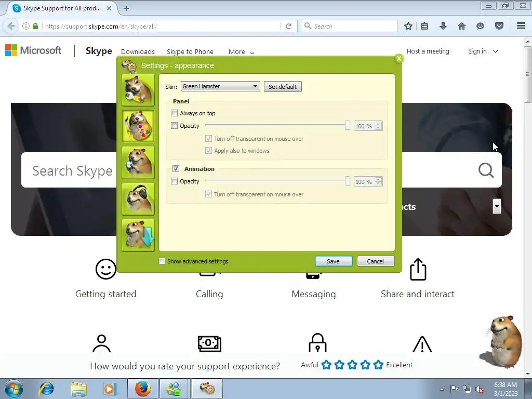Open Firefox downloads arrow
Image resolution: width=532 pixels, height=399 pixels.
pos(443,26)
